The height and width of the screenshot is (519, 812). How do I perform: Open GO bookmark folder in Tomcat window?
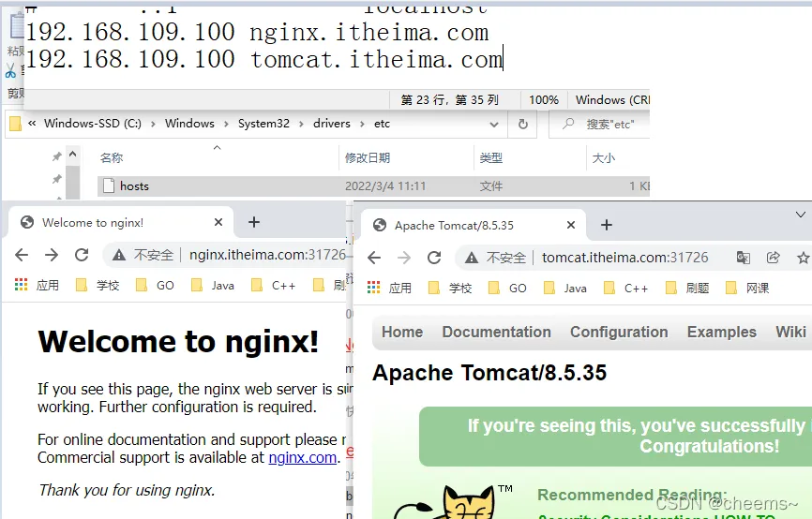point(507,289)
